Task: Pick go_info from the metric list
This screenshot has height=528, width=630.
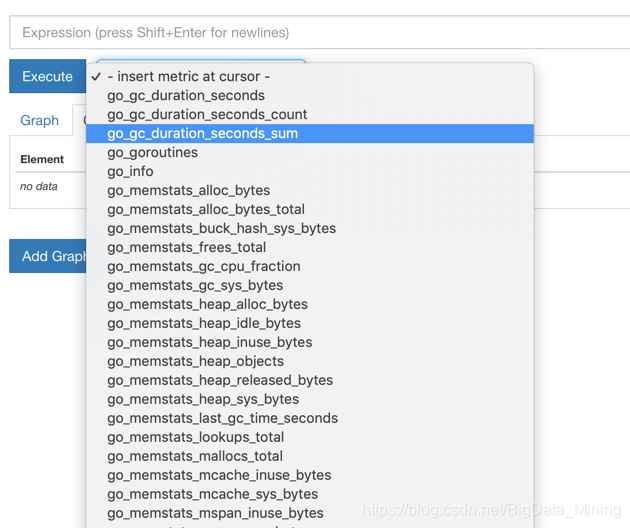Action: 310,172
